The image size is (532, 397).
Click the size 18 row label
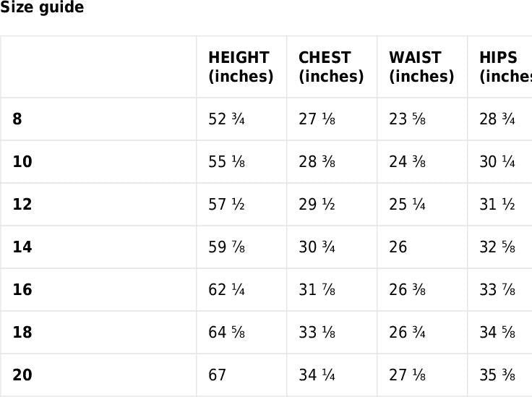coord(22,333)
